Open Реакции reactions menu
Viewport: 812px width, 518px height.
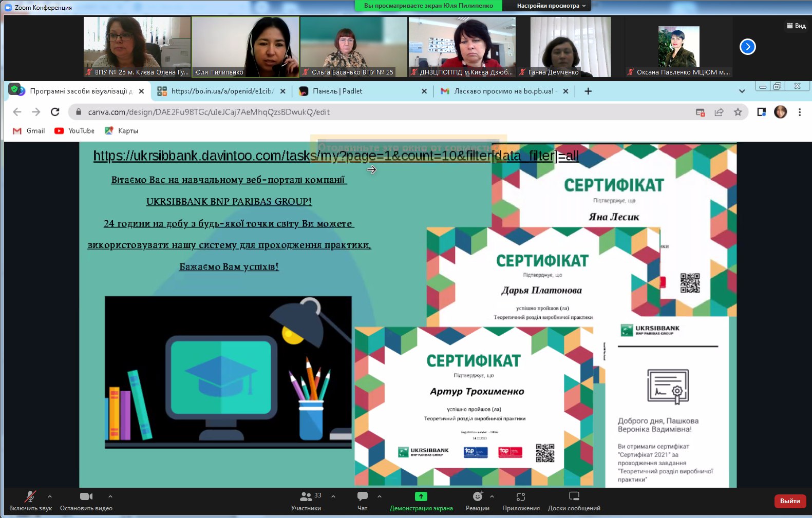coord(478,501)
